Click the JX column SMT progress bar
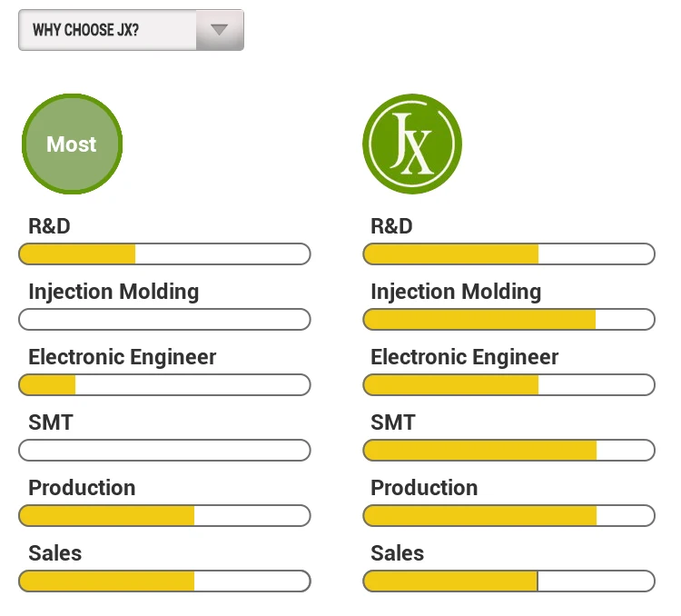The width and height of the screenshot is (681, 616). point(508,450)
